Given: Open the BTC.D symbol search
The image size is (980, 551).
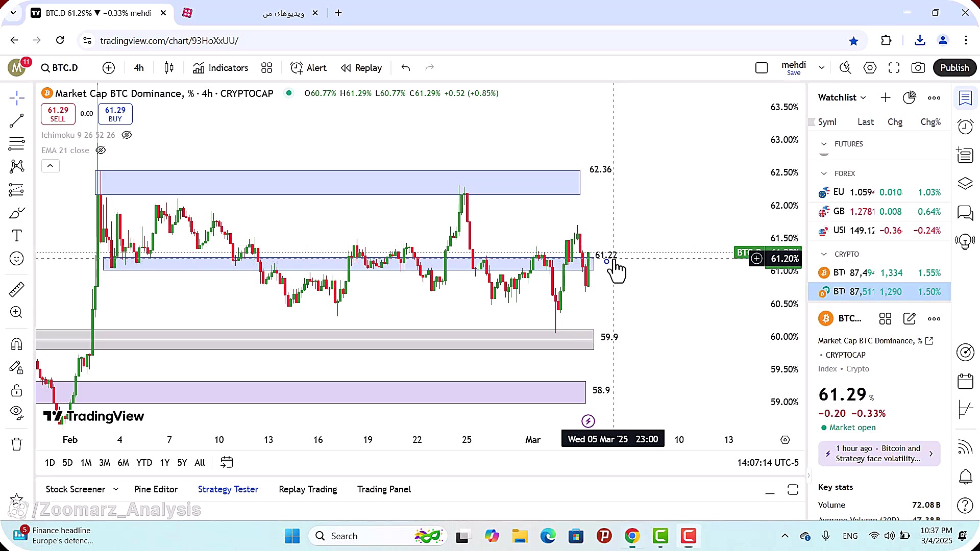Looking at the screenshot, I should (x=60, y=68).
